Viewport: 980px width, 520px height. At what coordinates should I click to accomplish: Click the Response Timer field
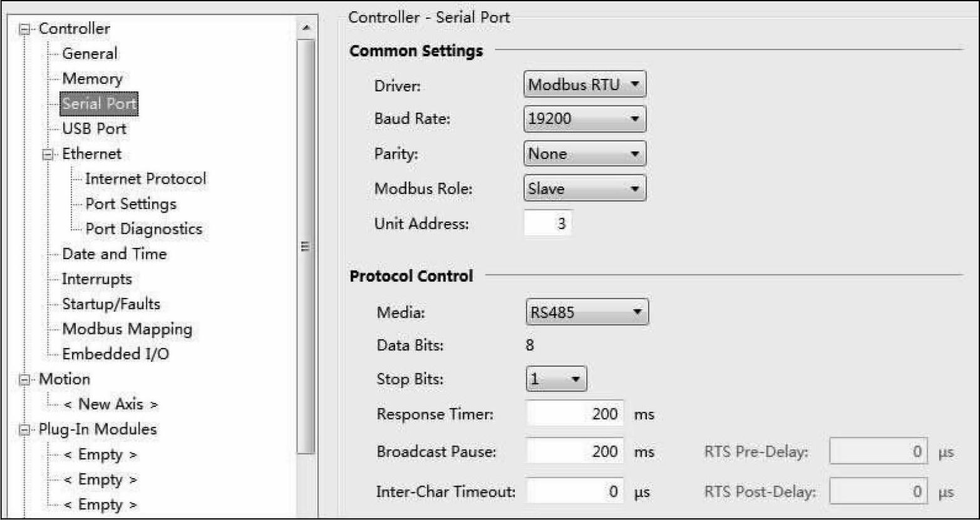coord(575,414)
